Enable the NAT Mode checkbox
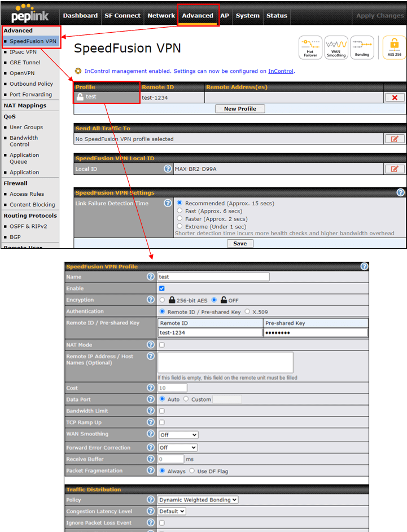The height and width of the screenshot is (532, 407). point(163,345)
